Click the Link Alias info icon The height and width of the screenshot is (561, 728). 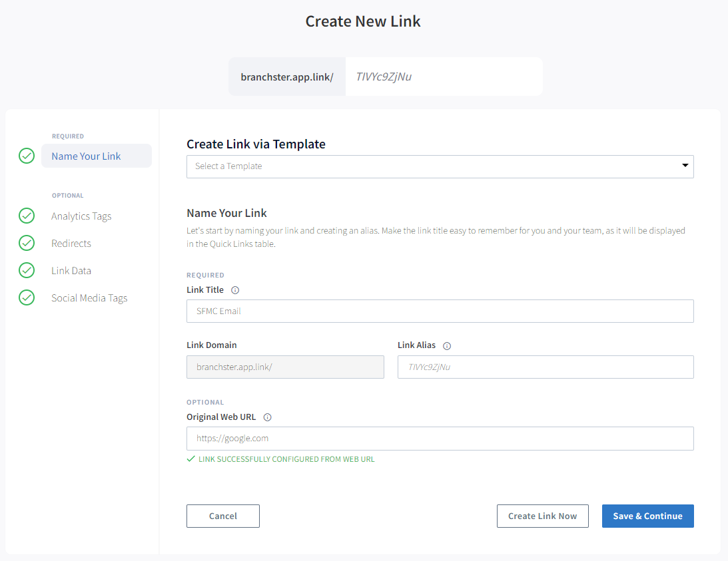[x=447, y=345]
